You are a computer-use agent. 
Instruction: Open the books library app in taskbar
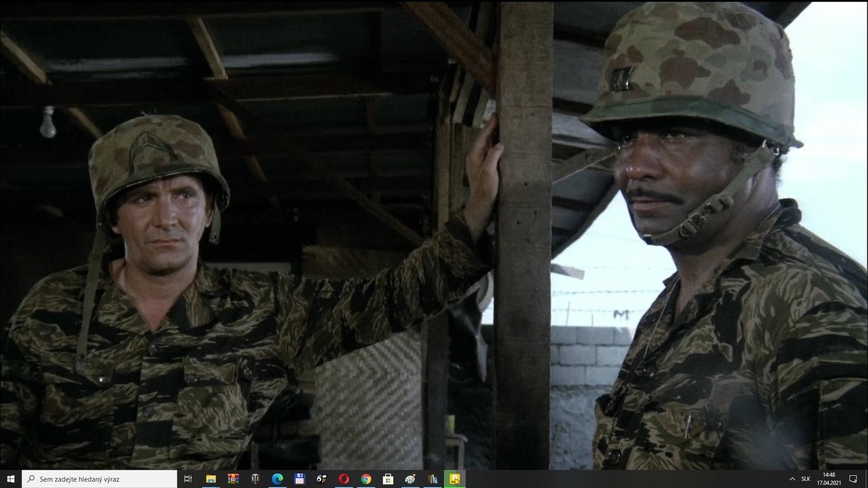(x=432, y=479)
